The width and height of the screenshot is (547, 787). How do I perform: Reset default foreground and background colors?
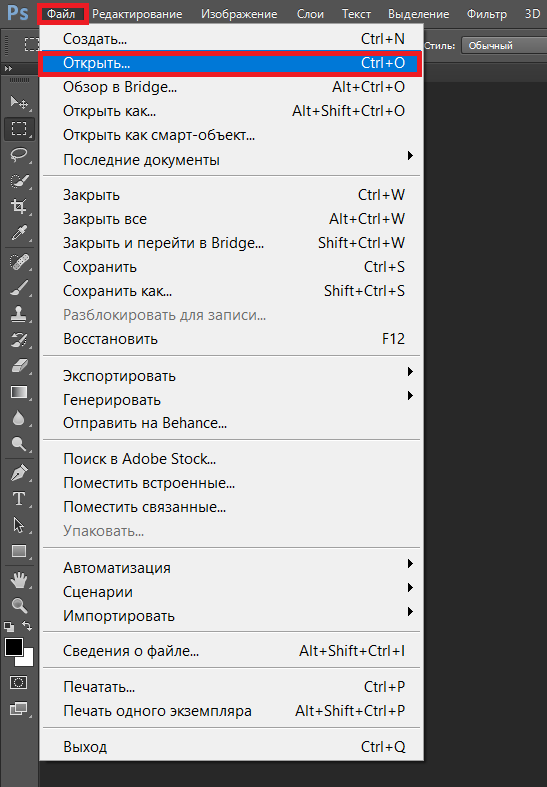(9, 626)
